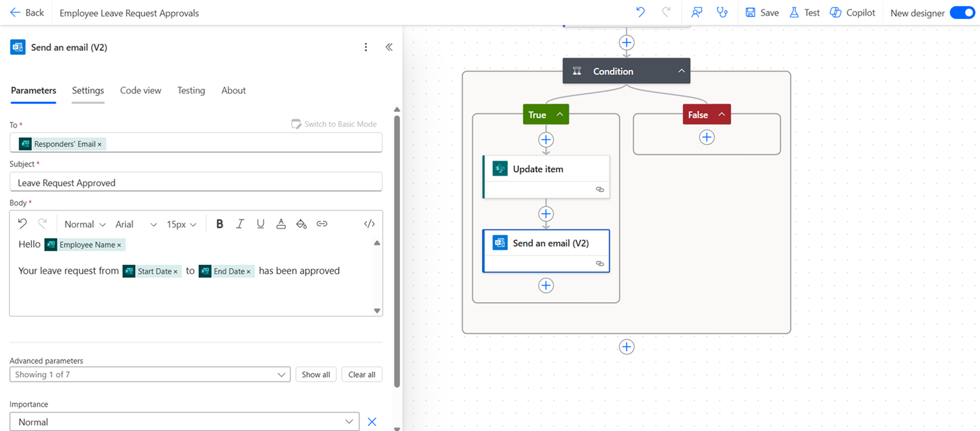Click the SharePoint icon on Update item
Image resolution: width=980 pixels, height=431 pixels.
click(x=500, y=169)
